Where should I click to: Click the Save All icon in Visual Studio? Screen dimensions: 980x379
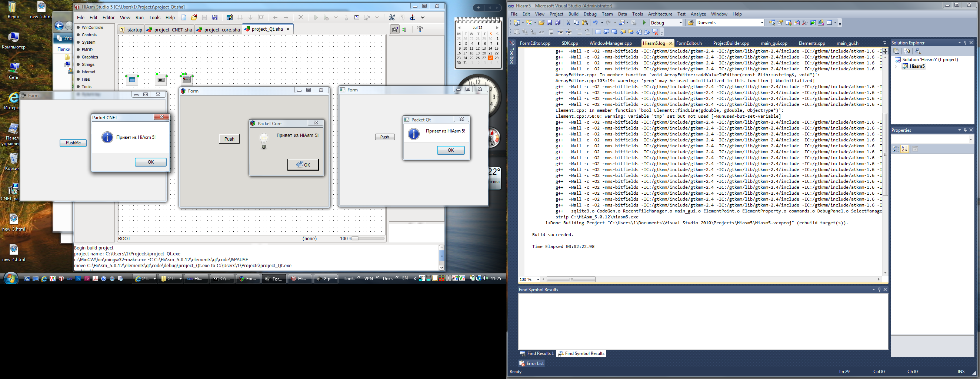[558, 23]
